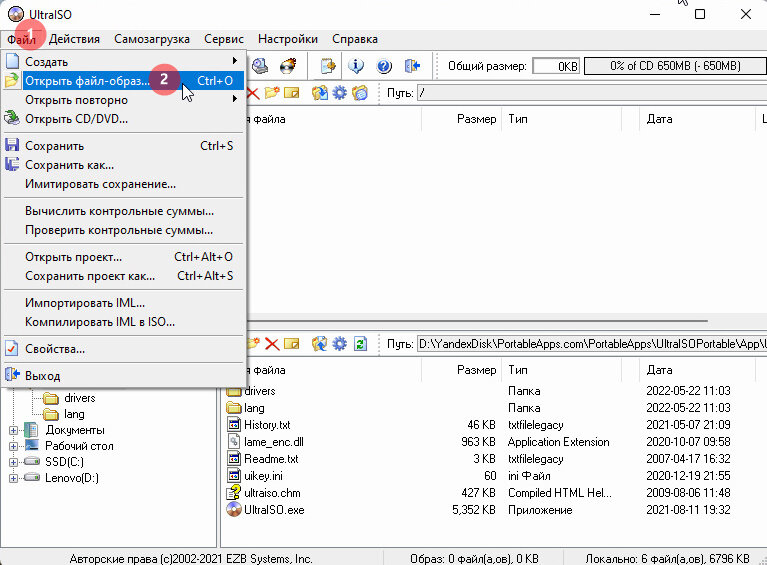The image size is (767, 565).
Task: Click the rename icon in the image toolbar
Action: 292,93
